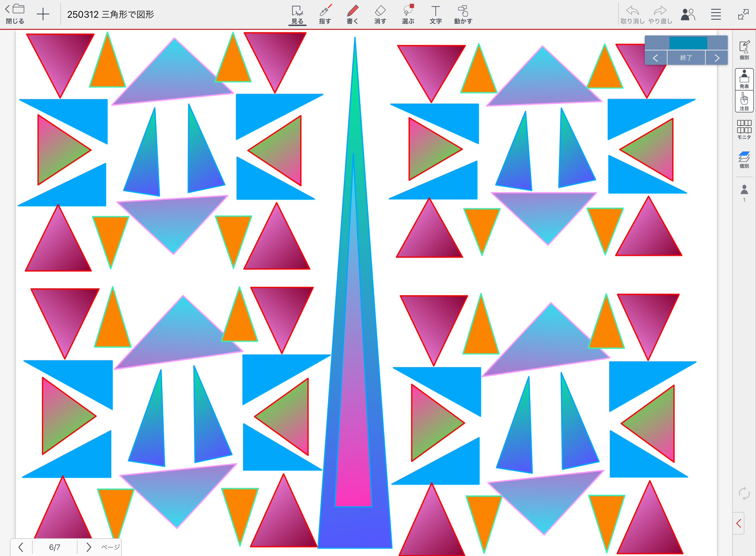Click 閉じる to close the note
The height and width of the screenshot is (556, 756).
point(15,14)
